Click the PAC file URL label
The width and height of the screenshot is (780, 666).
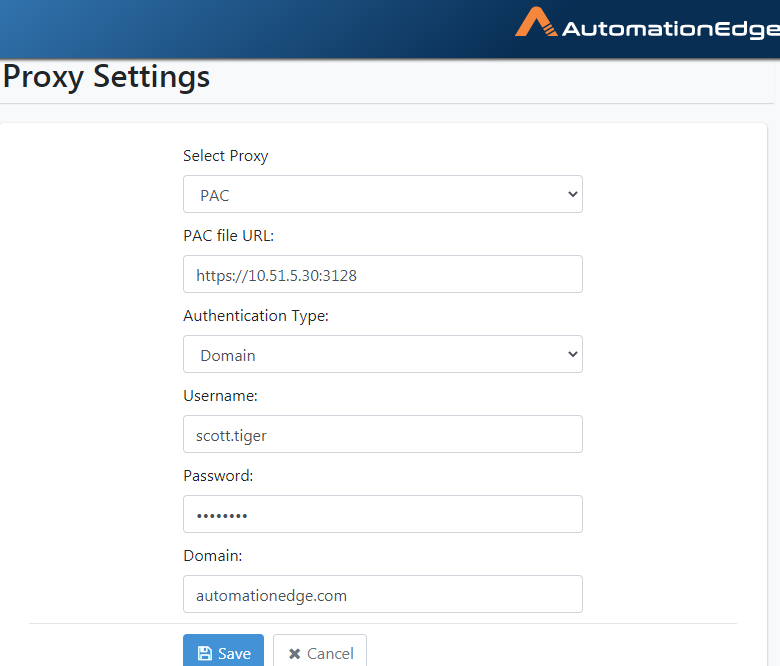pyautogui.click(x=229, y=235)
